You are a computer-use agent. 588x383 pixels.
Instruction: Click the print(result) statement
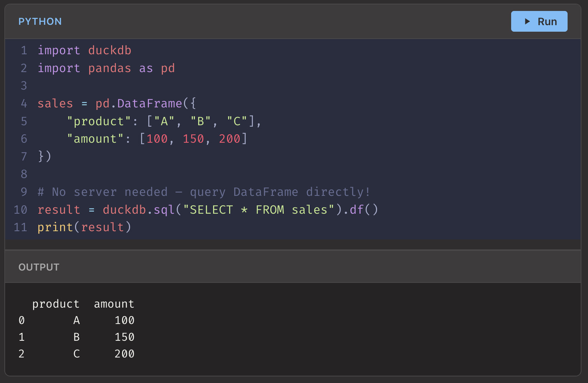coord(84,227)
